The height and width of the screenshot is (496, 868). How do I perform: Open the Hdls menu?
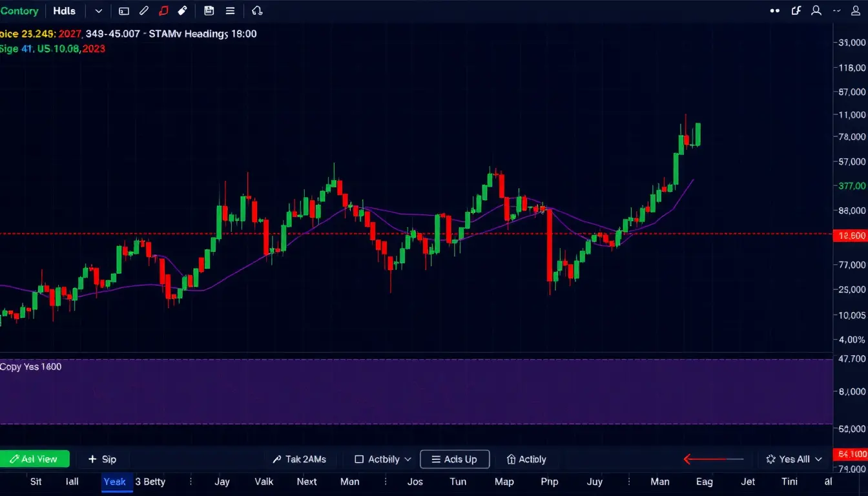pyautogui.click(x=64, y=10)
